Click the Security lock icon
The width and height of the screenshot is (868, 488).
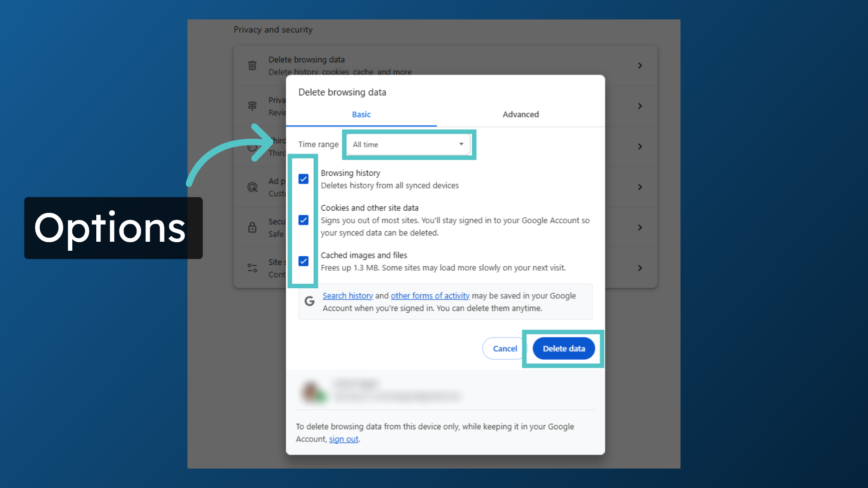[252, 227]
